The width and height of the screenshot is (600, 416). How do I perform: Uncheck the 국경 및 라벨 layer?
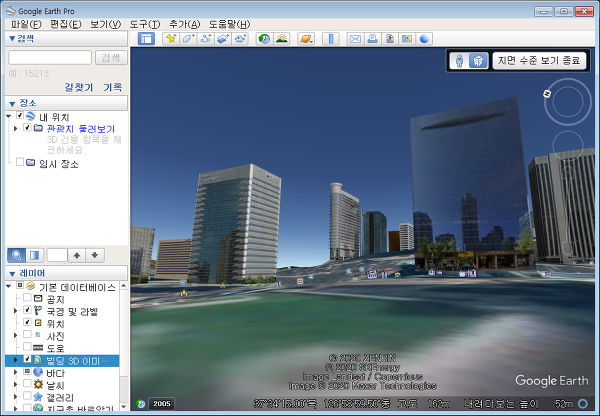(27, 310)
